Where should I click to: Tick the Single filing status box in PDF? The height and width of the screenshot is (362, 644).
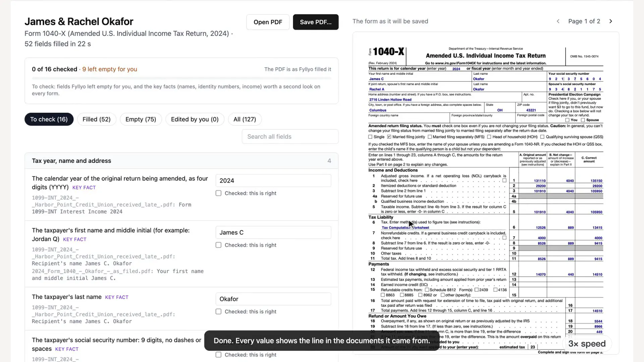[370, 137]
